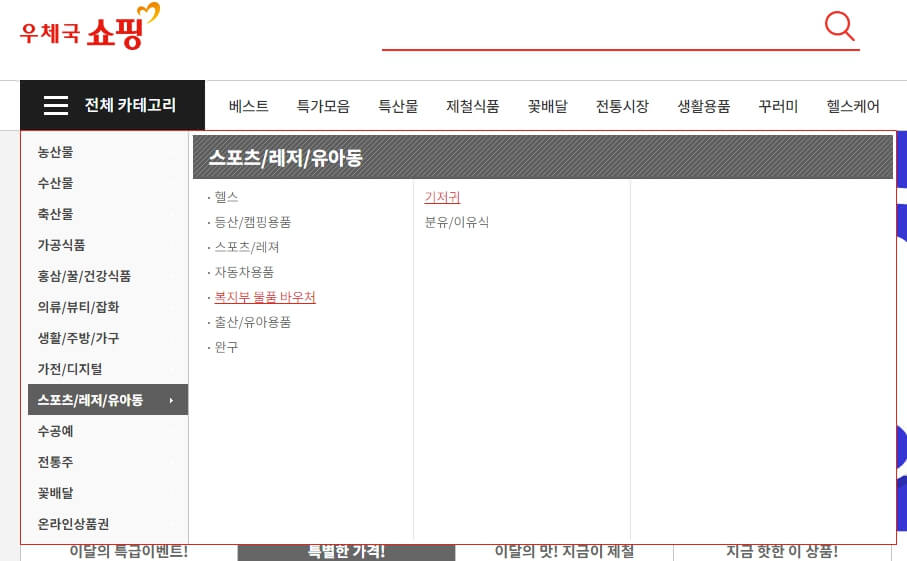The width and height of the screenshot is (907, 561).
Task: Open 스포츠/레저 subcategory link
Action: coord(247,247)
